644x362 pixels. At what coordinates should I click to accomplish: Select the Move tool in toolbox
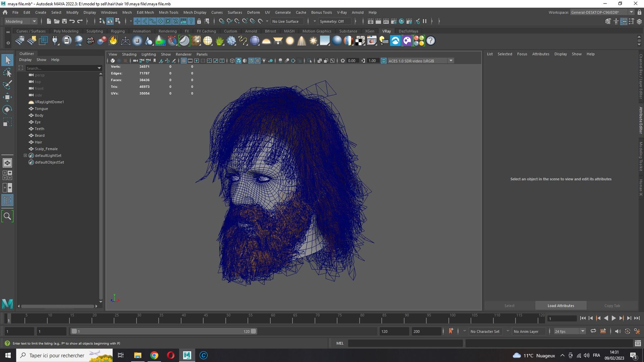point(7,97)
